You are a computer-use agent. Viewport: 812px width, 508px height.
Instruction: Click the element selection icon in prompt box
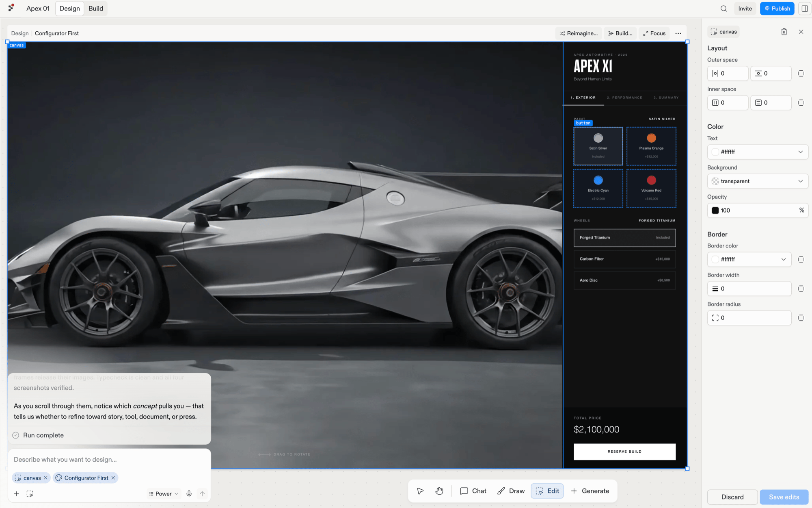(30, 494)
